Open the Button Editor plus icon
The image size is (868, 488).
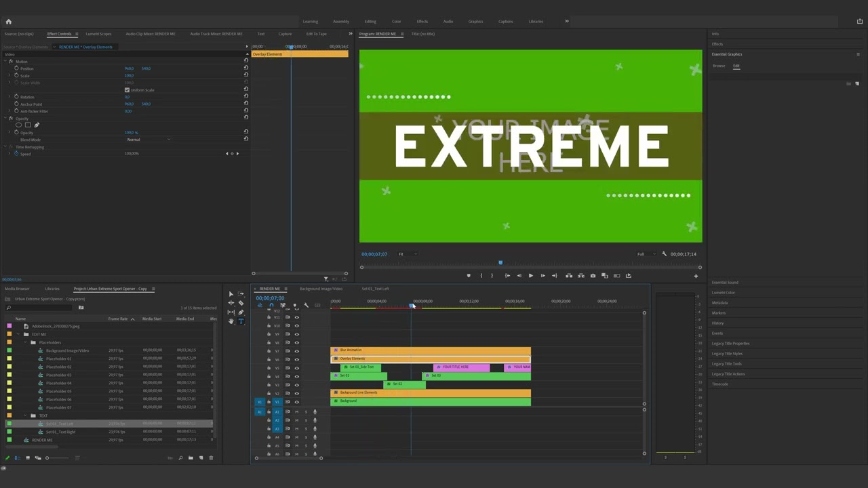pyautogui.click(x=696, y=276)
